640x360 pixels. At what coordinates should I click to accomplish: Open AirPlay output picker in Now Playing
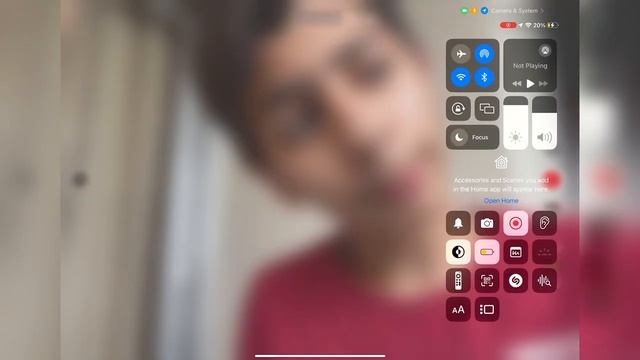545,51
